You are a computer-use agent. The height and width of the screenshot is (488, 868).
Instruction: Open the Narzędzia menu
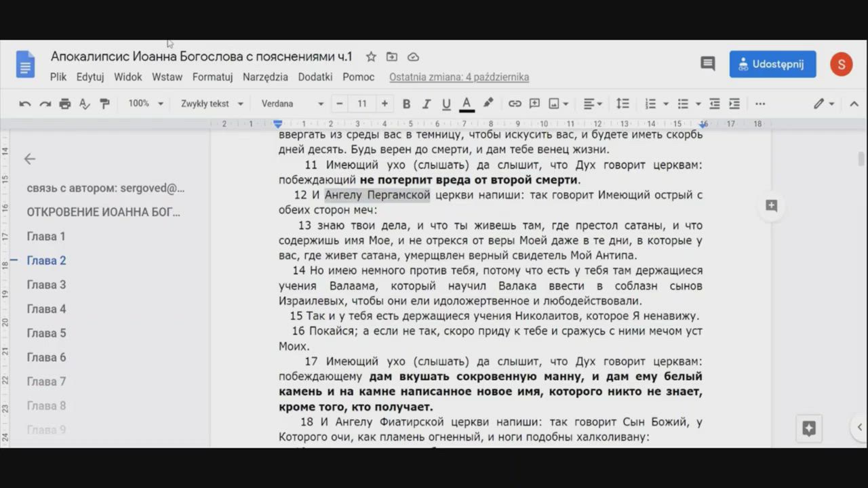coord(265,77)
